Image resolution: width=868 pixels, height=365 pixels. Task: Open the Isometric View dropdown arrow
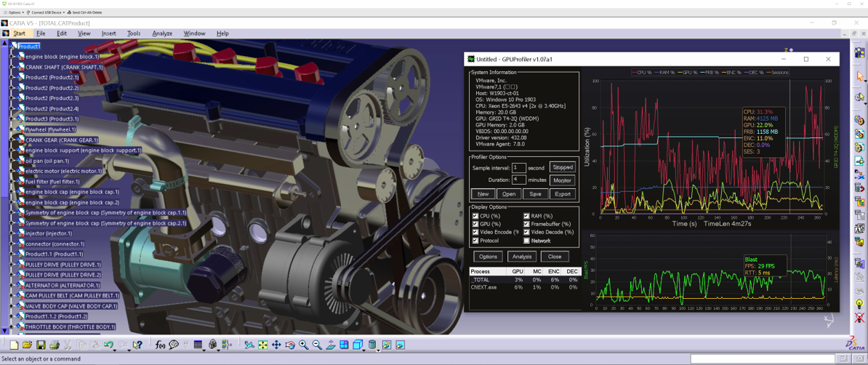[x=364, y=349]
